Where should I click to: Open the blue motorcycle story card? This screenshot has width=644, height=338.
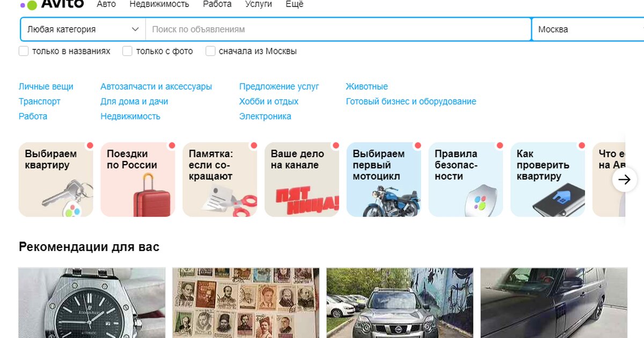(384, 179)
